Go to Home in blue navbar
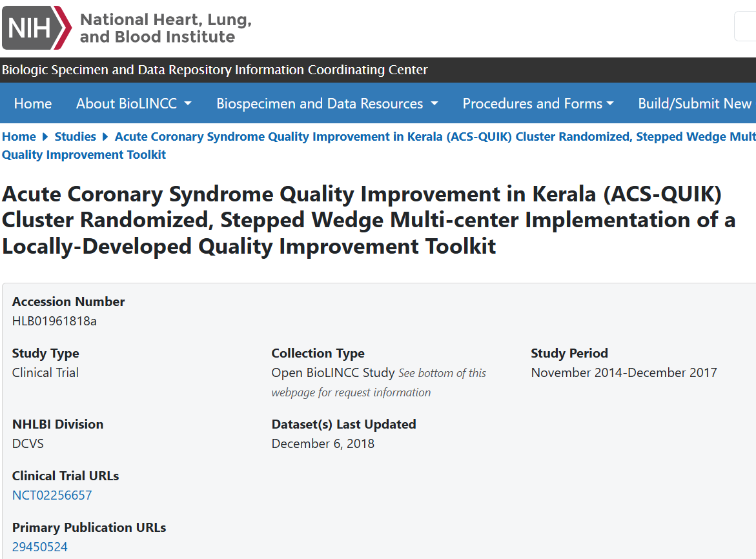This screenshot has width=756, height=559. pos(33,103)
